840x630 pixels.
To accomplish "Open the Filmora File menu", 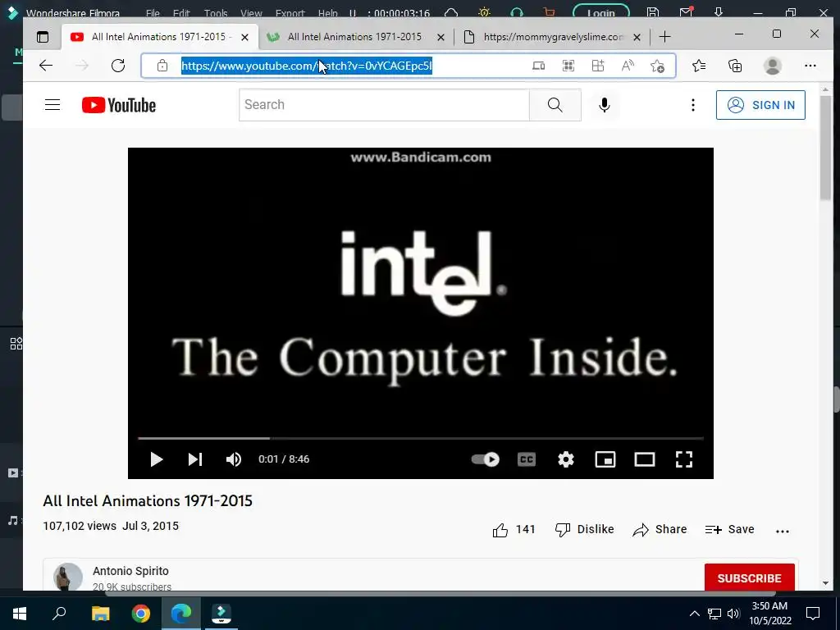I will (x=153, y=13).
